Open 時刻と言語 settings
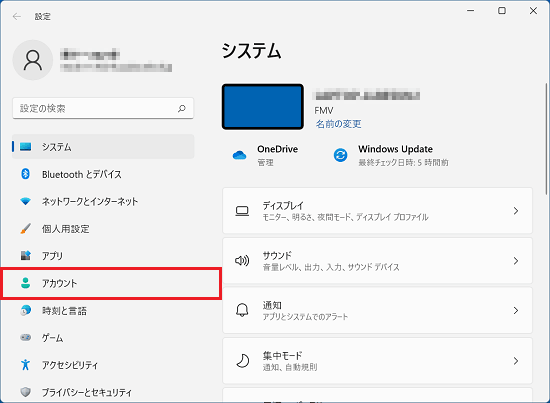This screenshot has width=550, height=403. 103,310
